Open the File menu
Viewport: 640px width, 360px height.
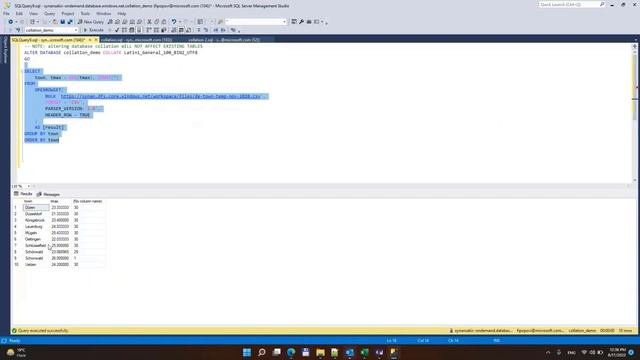tap(6, 13)
